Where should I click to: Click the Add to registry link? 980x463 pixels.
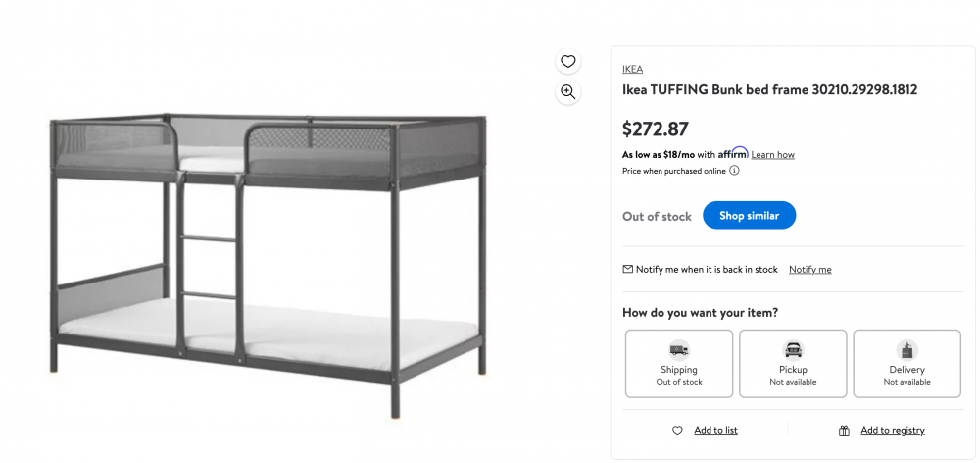893,431
